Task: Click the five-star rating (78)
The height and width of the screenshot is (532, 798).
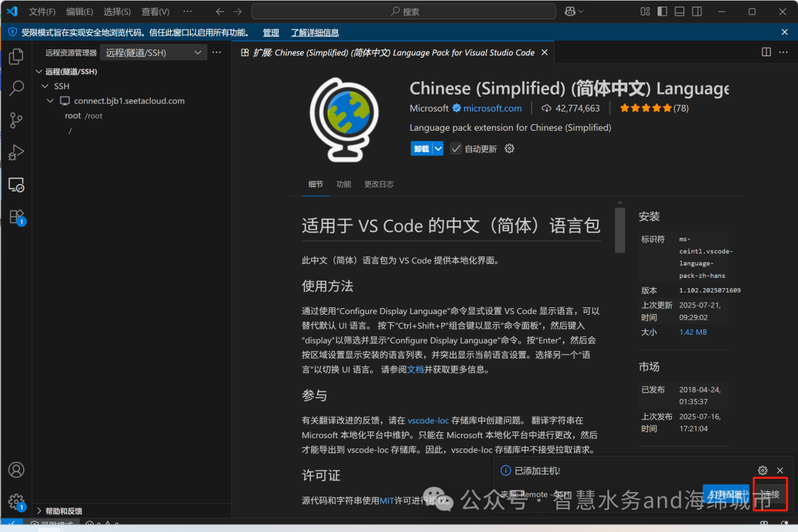Action: [x=654, y=108]
